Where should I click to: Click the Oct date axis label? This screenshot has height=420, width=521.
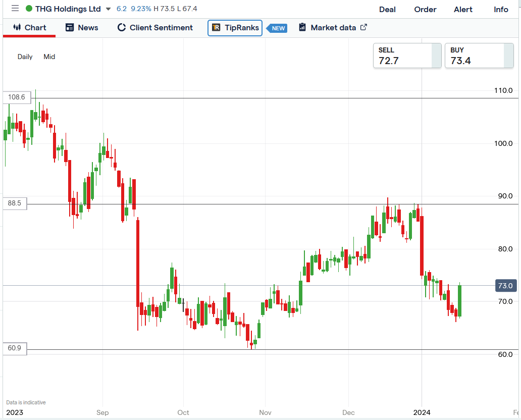click(x=183, y=413)
